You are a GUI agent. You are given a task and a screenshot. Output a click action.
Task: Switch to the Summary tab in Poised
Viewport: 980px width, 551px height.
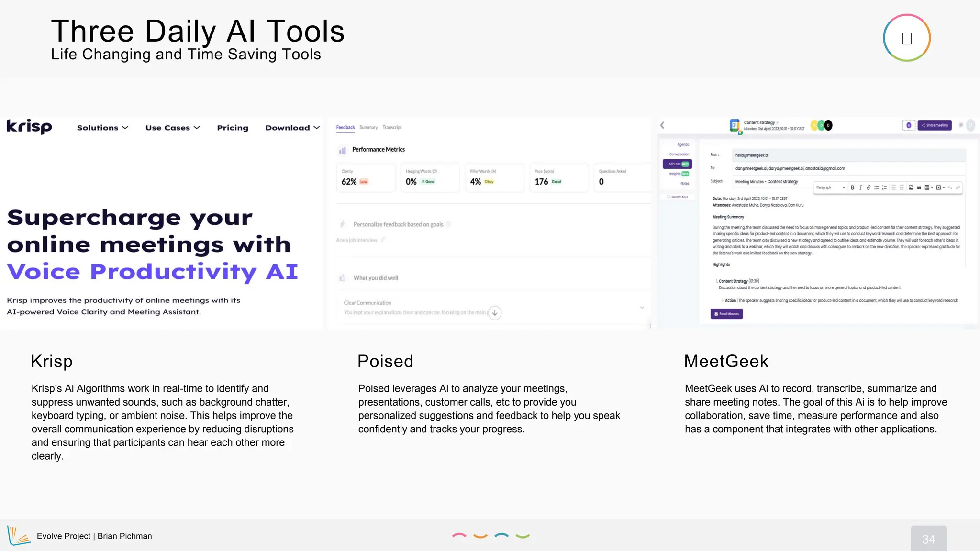tap(368, 127)
